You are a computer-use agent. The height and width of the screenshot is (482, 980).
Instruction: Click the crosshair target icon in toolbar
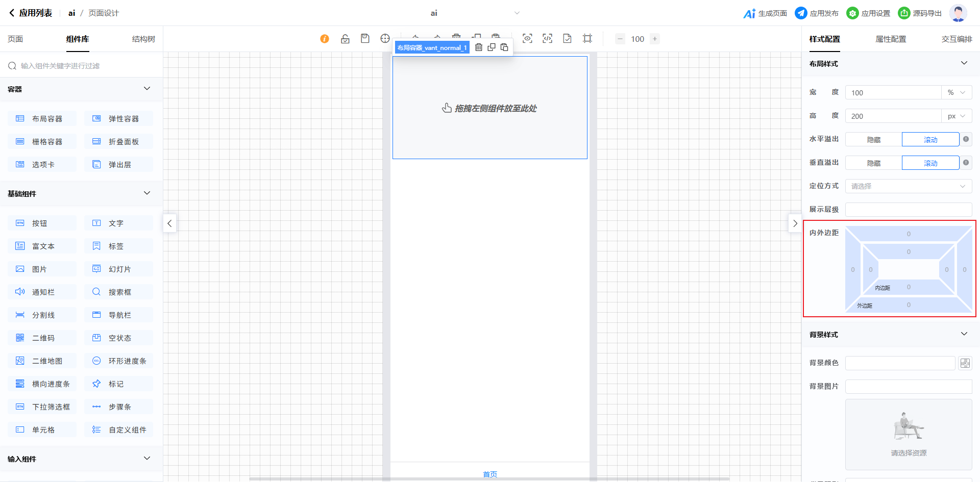click(385, 39)
